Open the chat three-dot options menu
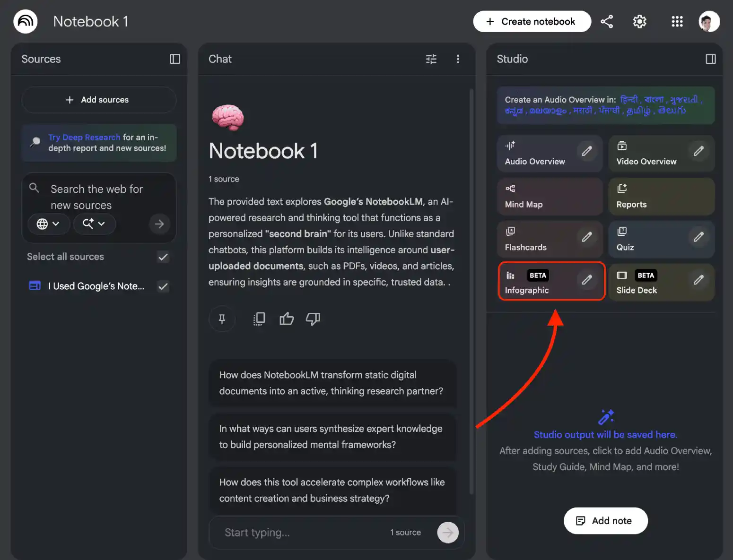 click(458, 59)
